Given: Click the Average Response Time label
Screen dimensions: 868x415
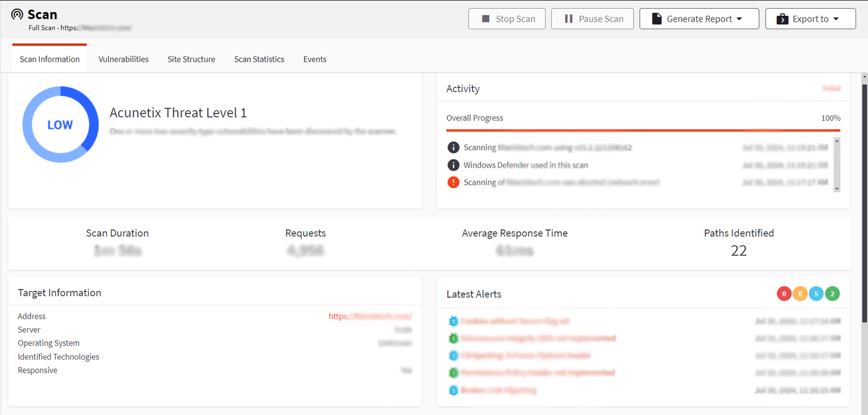Looking at the screenshot, I should coord(515,233).
